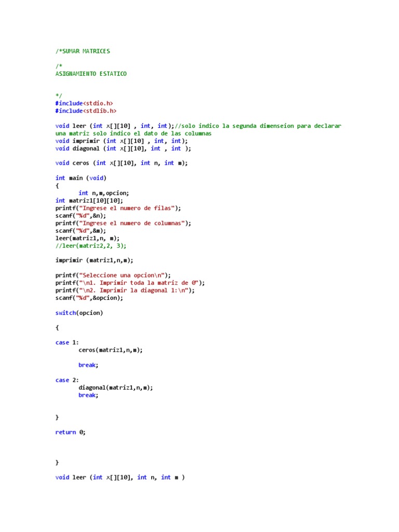Click the printf 'Seleccione una opcion' line
Screen dimensions: 399x532
[113, 275]
